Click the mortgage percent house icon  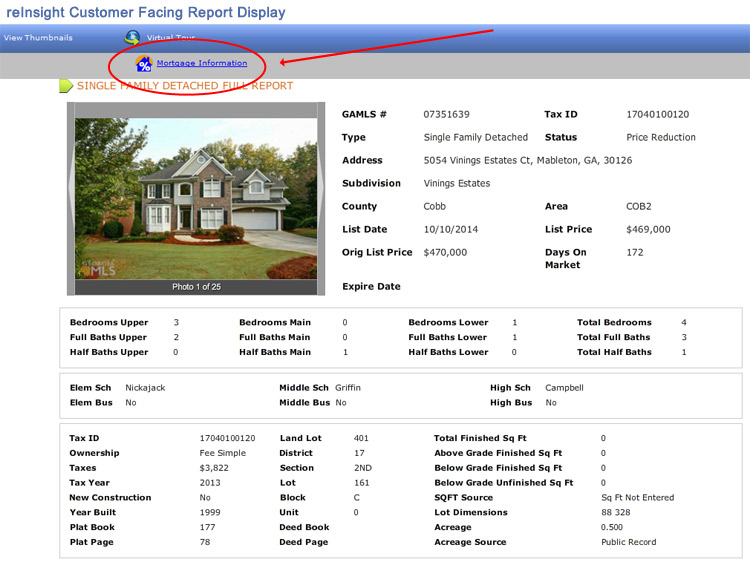click(143, 64)
